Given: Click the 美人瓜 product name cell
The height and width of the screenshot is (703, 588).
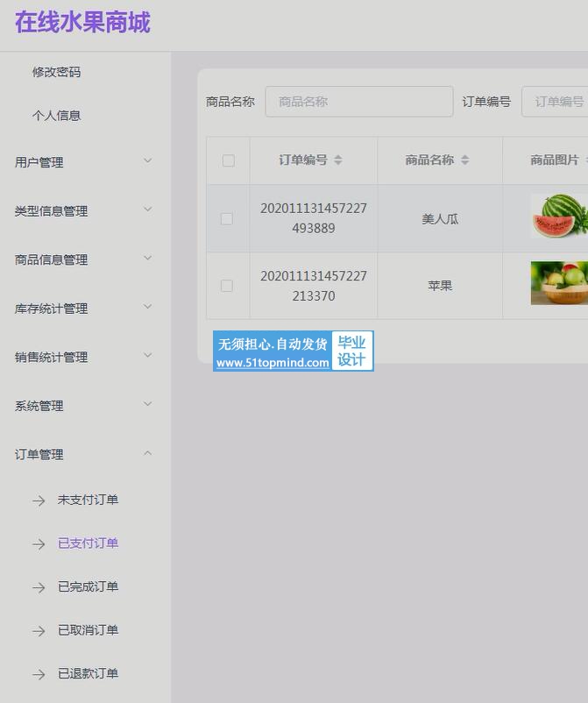Looking at the screenshot, I should point(440,219).
